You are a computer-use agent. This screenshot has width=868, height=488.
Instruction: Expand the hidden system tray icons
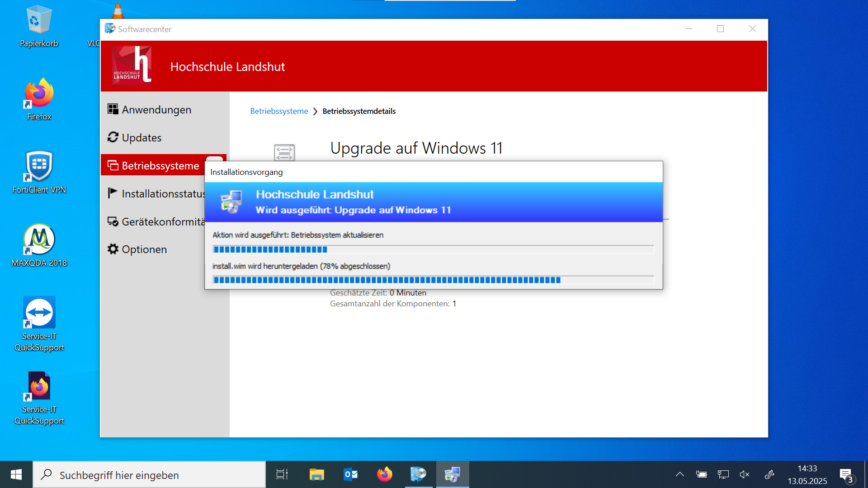679,474
